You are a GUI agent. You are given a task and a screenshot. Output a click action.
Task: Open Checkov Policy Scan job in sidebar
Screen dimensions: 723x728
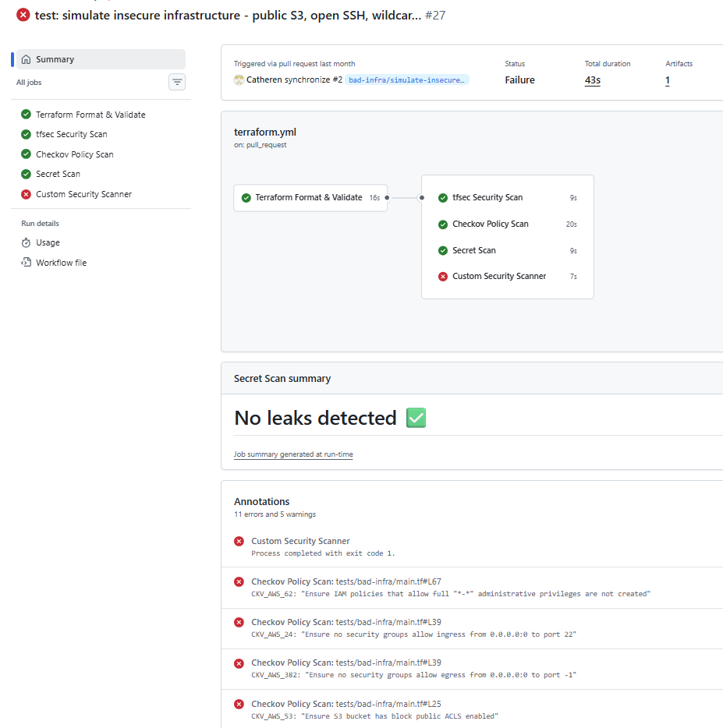(75, 154)
